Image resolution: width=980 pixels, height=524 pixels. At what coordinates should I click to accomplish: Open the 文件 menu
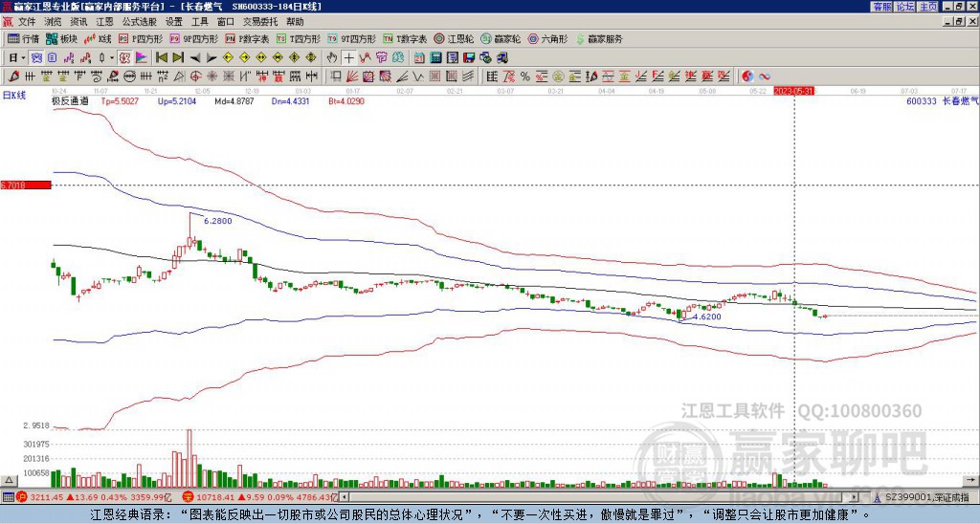click(x=27, y=22)
